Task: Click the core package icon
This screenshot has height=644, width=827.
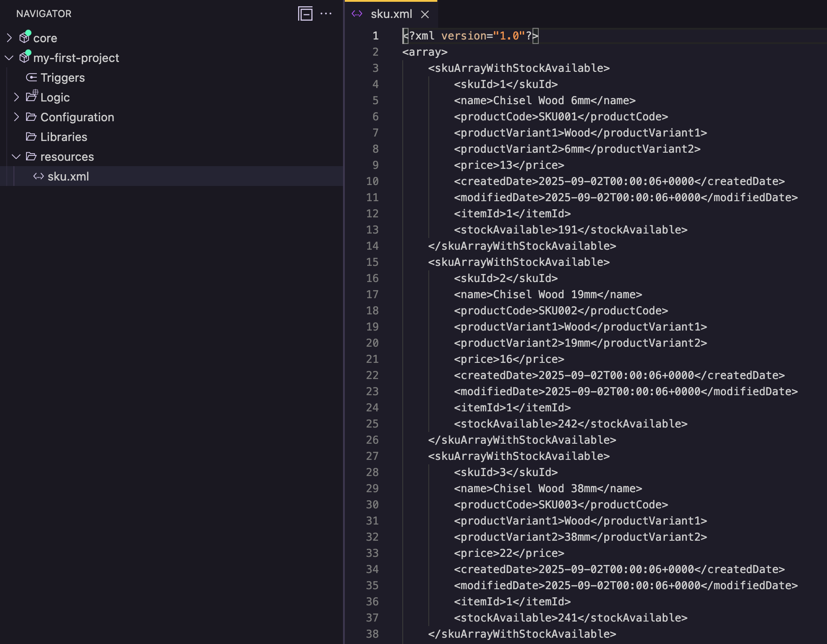Action: [25, 38]
